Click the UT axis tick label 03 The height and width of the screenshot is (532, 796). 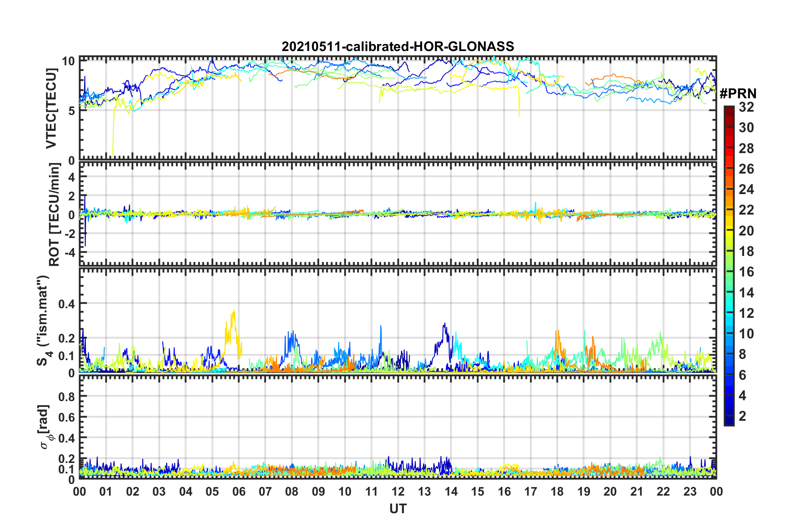coord(159,491)
